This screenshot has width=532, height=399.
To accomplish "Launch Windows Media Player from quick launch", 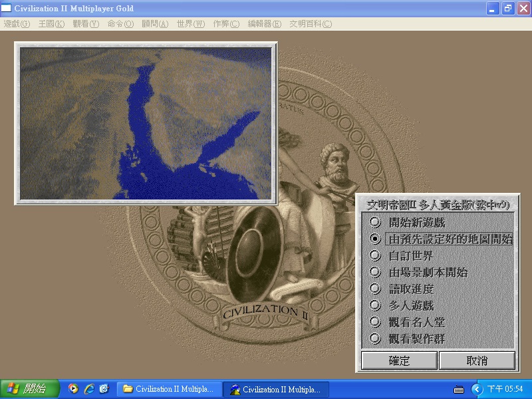I will 73,389.
